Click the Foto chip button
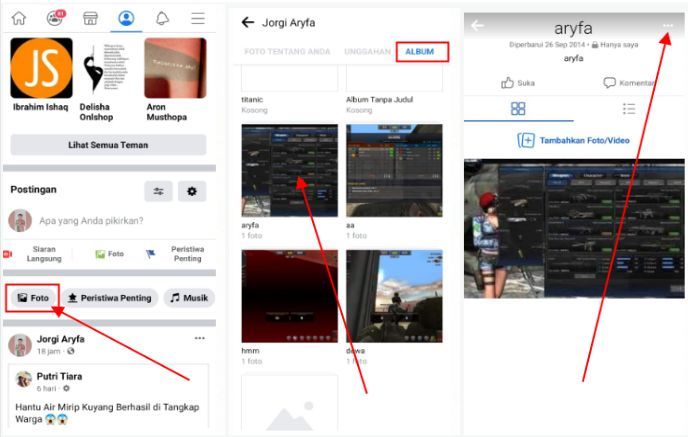 coord(33,298)
